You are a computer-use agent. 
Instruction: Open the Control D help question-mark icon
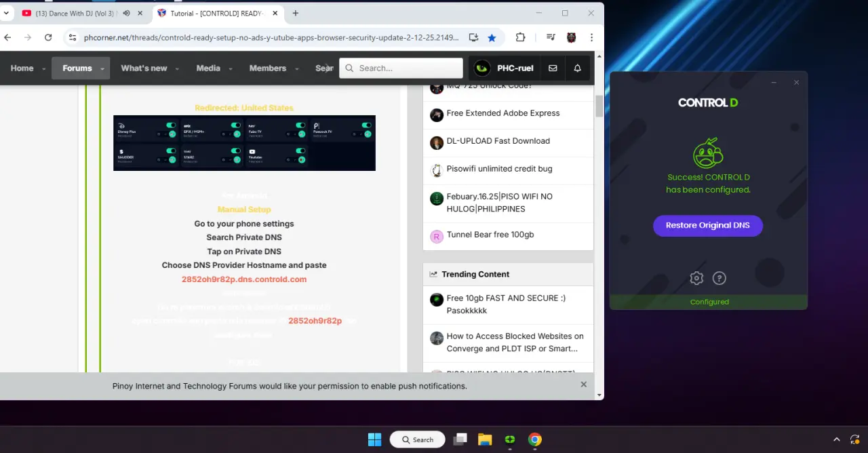[x=719, y=278]
